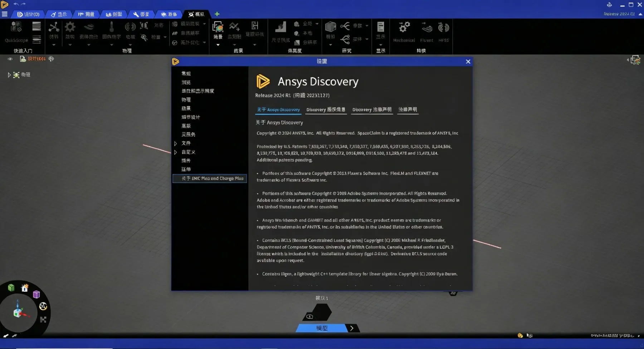Click the undo arrow in the title bar
The height and width of the screenshot is (349, 644).
[16, 4]
